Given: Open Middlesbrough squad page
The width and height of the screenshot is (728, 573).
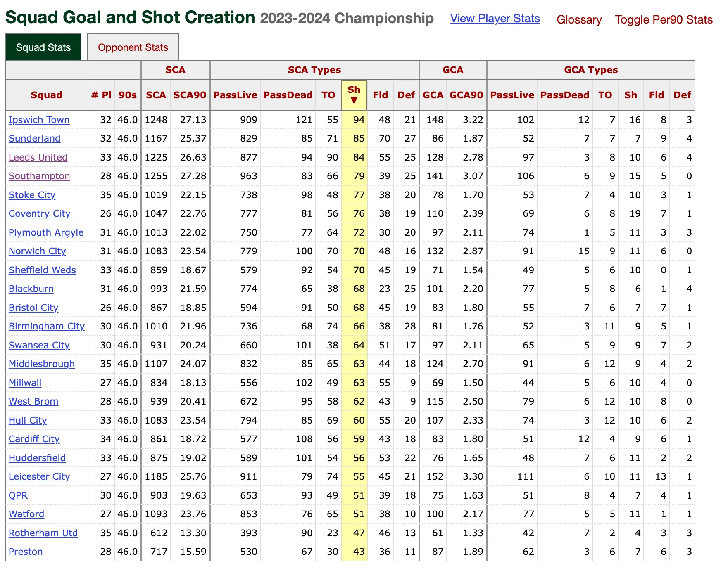Looking at the screenshot, I should (42, 364).
